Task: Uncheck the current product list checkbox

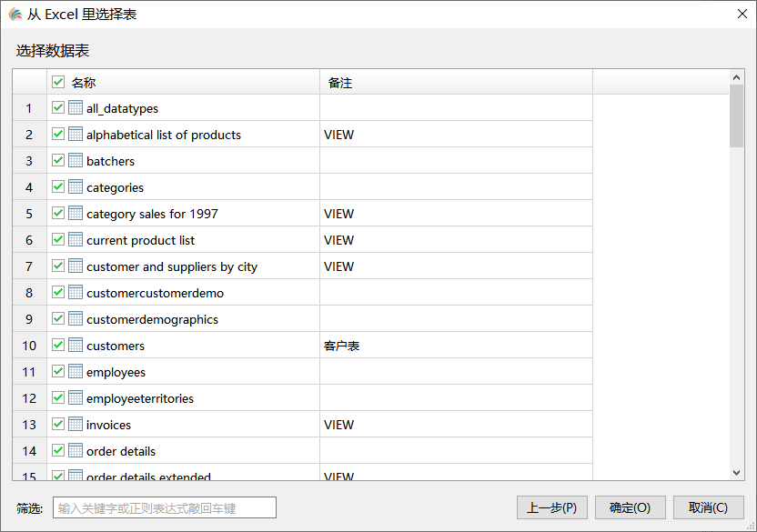Action: [58, 240]
